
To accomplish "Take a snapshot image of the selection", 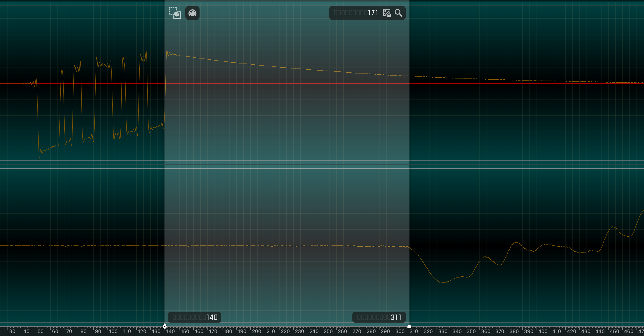I will [387, 13].
